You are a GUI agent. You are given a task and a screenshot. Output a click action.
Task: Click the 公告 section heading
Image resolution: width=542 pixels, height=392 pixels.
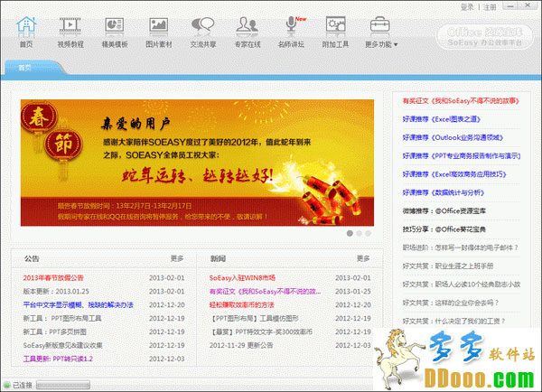tap(32, 258)
